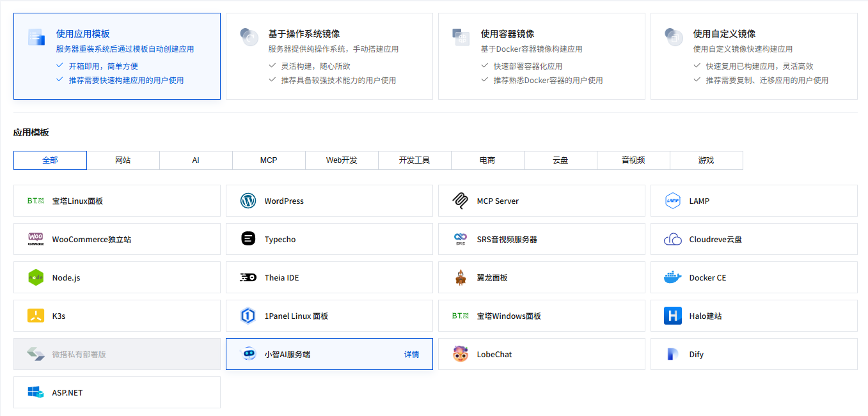
Task: Click the SRS音视频服务器 logo icon
Action: point(461,239)
